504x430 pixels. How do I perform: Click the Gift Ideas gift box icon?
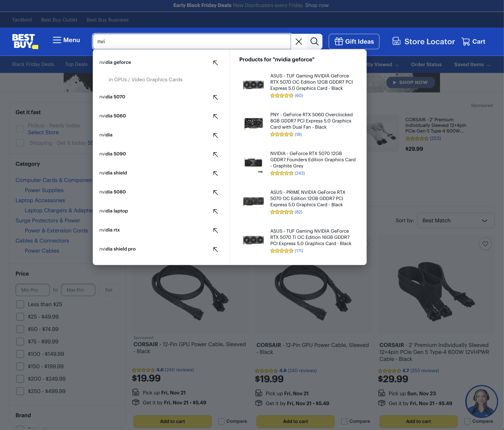point(339,41)
